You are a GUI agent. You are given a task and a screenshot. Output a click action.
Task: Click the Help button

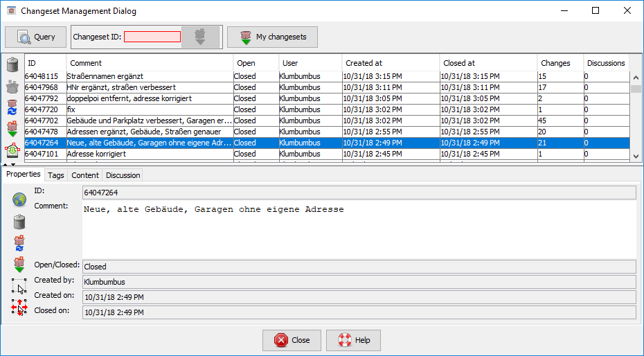click(353, 340)
